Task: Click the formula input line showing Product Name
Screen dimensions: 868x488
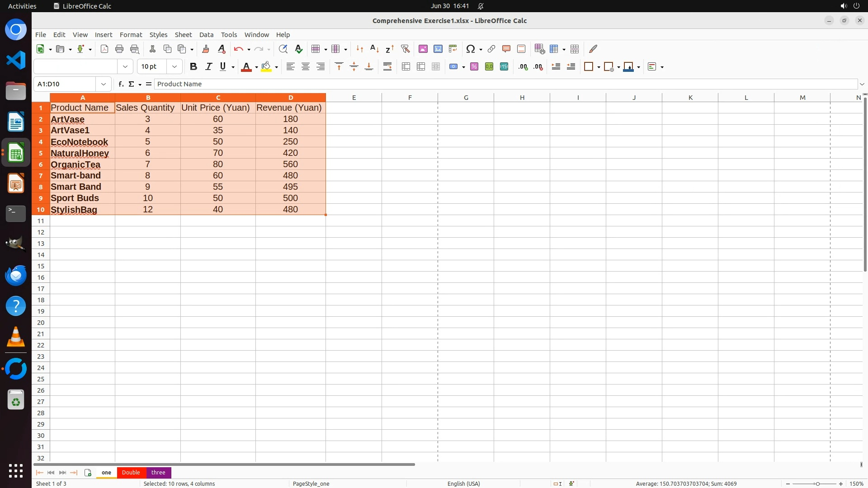Action: click(x=497, y=84)
